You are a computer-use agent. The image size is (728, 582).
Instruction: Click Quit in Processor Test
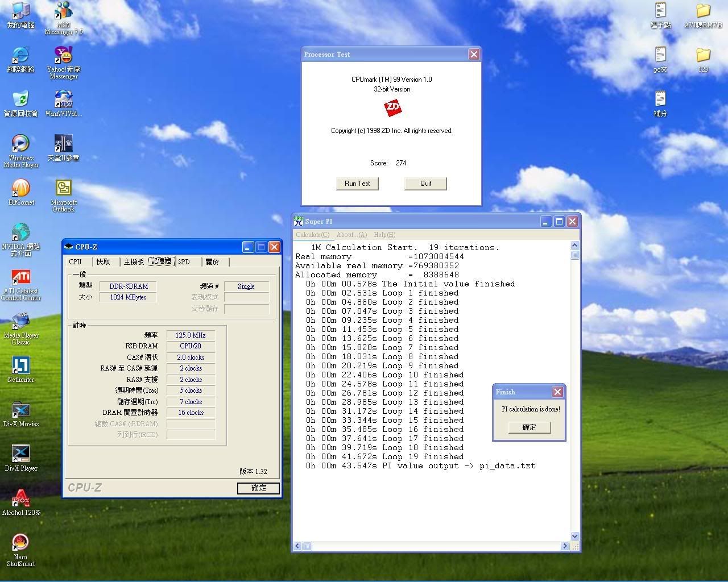[x=425, y=184]
